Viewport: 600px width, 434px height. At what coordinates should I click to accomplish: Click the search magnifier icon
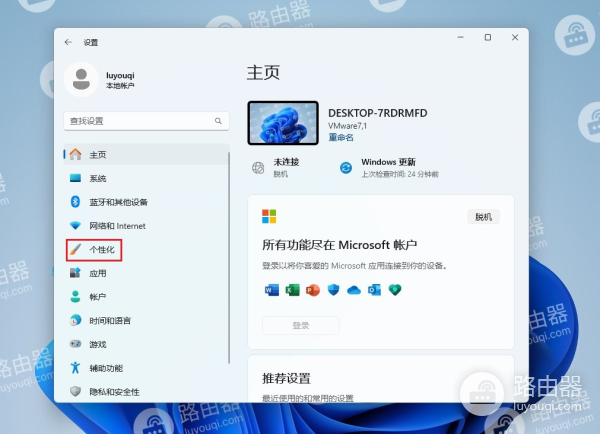pos(218,121)
